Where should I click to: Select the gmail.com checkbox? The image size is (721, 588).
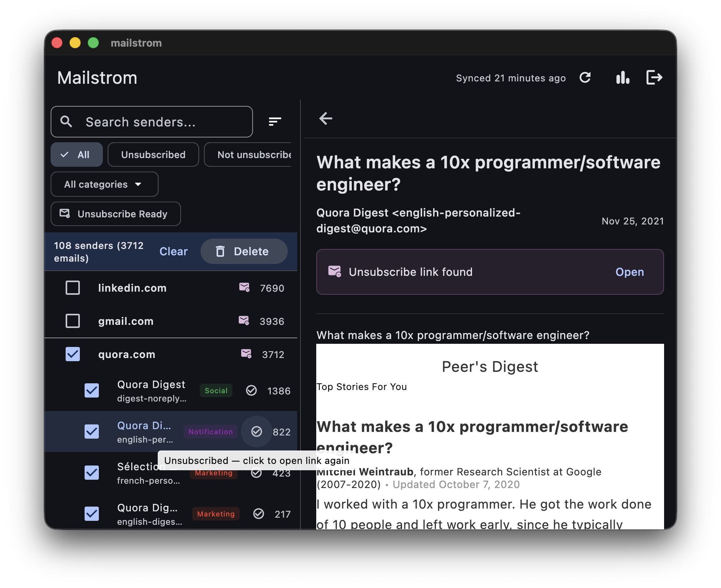pos(73,321)
